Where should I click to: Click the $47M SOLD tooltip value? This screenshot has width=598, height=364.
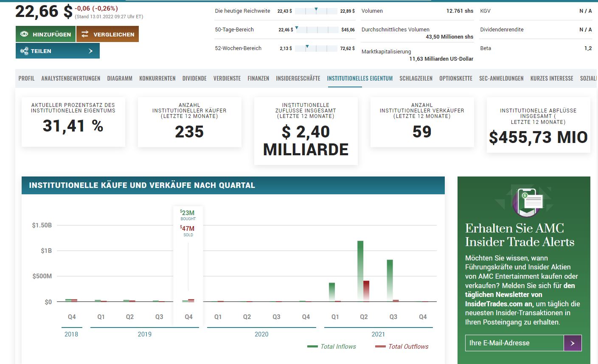tap(187, 228)
